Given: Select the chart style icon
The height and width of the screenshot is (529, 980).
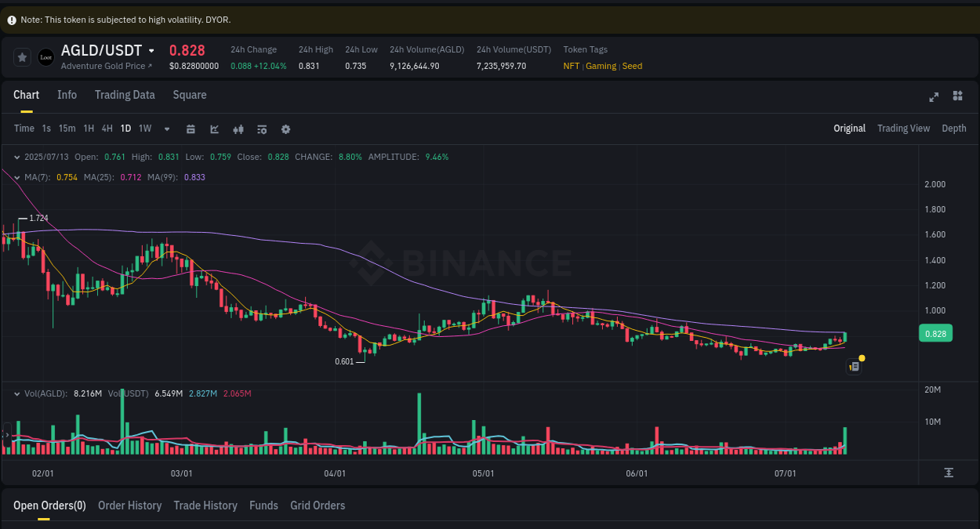Looking at the screenshot, I should (x=214, y=129).
